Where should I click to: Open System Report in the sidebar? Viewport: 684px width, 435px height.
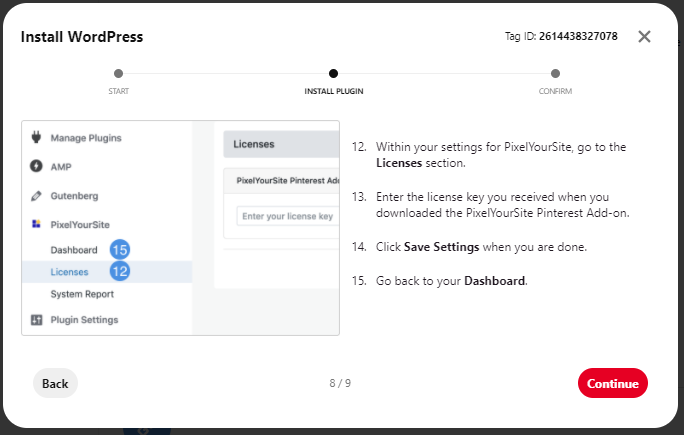82,294
